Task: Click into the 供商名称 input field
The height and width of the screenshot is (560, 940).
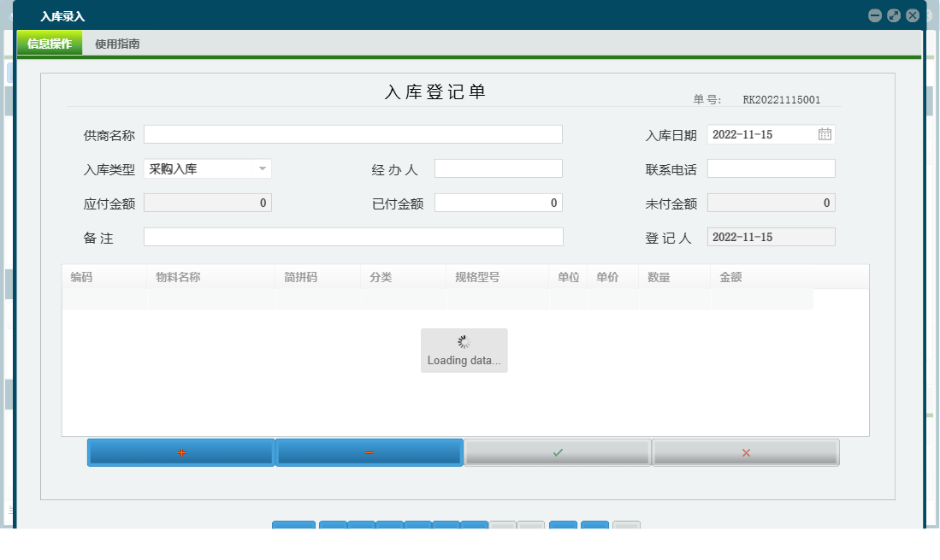Action: 353,133
